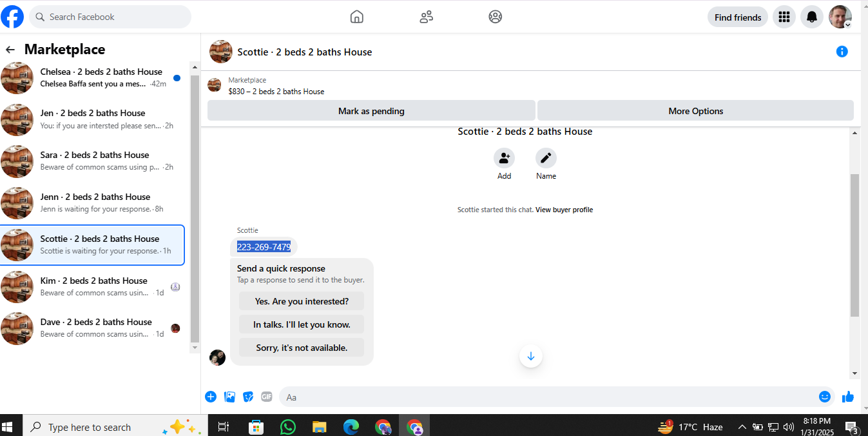Click the '$830 – 2 beds 2 baths House' text
868x436 pixels.
coord(276,92)
